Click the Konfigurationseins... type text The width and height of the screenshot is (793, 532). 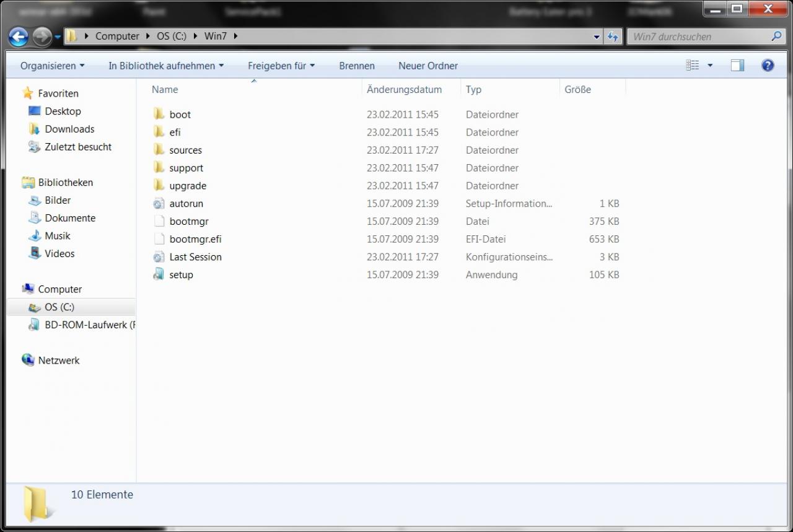pyautogui.click(x=509, y=256)
